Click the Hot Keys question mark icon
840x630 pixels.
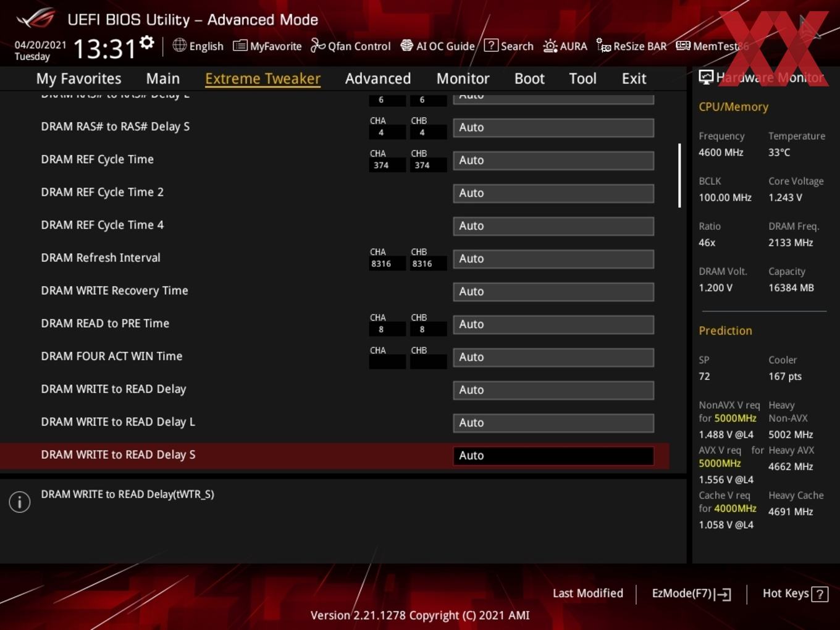820,594
